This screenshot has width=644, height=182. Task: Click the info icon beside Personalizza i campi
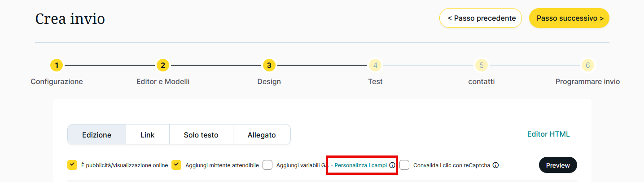click(x=392, y=165)
